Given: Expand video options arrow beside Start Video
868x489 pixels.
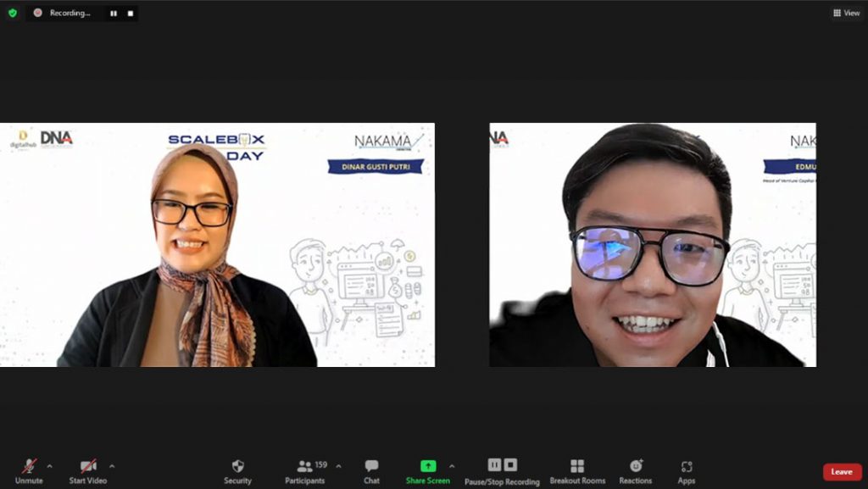Looking at the screenshot, I should point(112,466).
